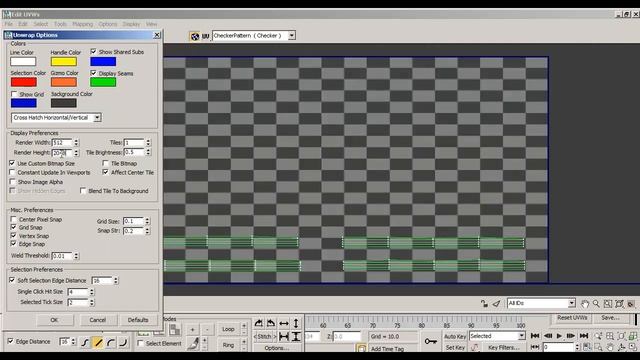Viewport: 640px width, 360px height.
Task: Click the plus grow selection icon
Action: coord(193,329)
